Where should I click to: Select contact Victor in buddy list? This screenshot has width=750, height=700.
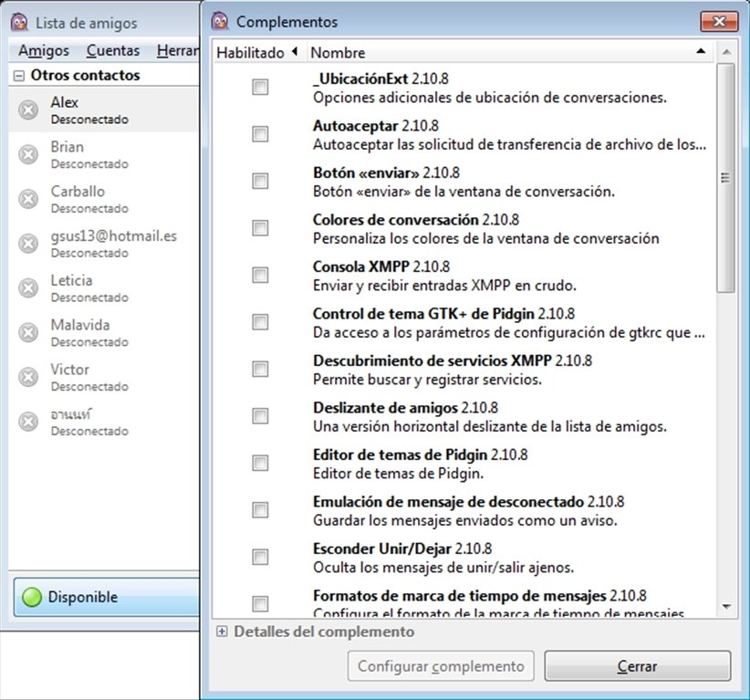tap(103, 377)
